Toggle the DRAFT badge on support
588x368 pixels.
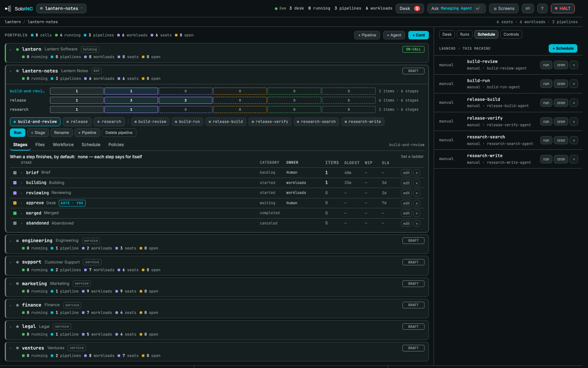click(413, 262)
